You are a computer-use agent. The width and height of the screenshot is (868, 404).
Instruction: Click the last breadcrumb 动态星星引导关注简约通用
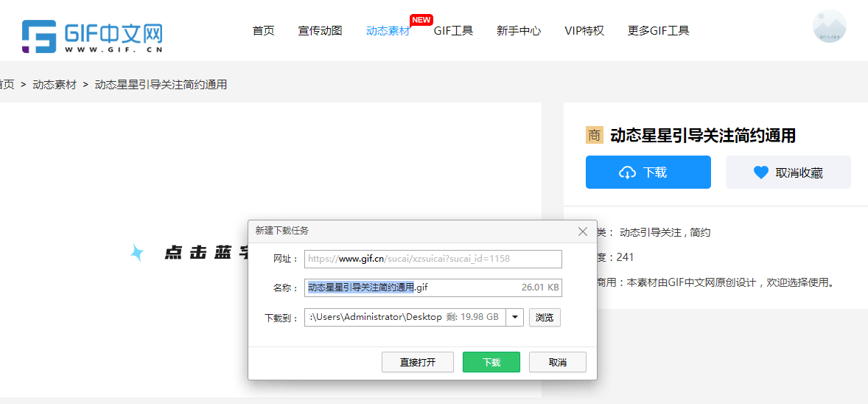(x=161, y=85)
